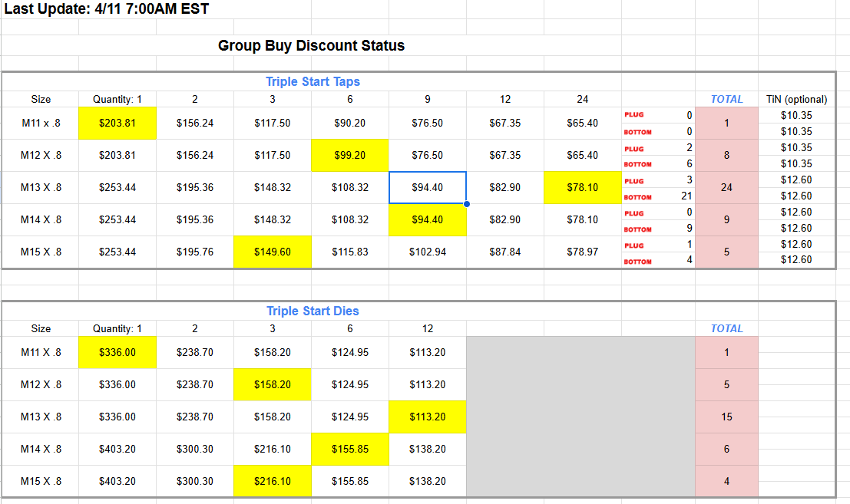
Task: Select highlighted $203.81 cell in M11 taps row
Action: point(117,123)
